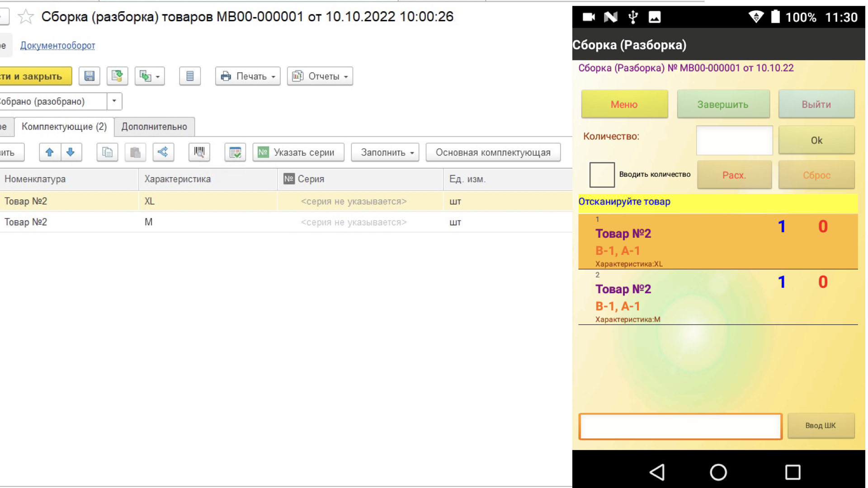Switch to the Дополнительно tab
Image resolution: width=868 pixels, height=488 pixels.
tap(154, 127)
